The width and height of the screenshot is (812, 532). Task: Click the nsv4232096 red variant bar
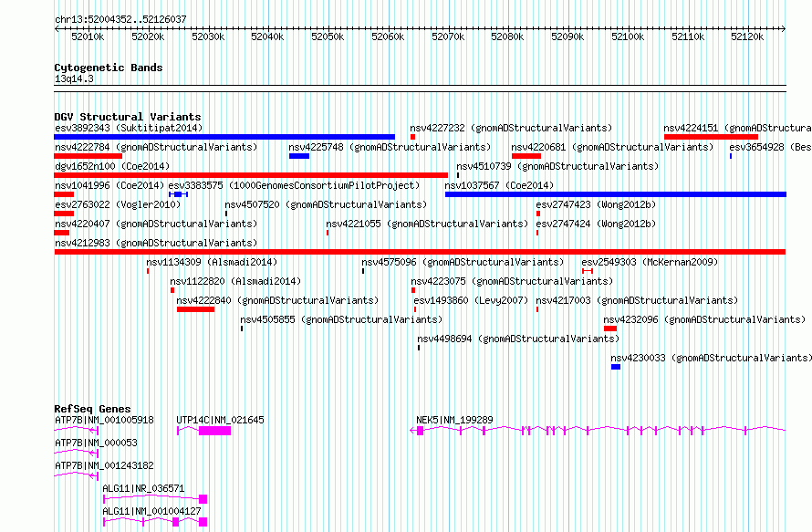pos(610,329)
